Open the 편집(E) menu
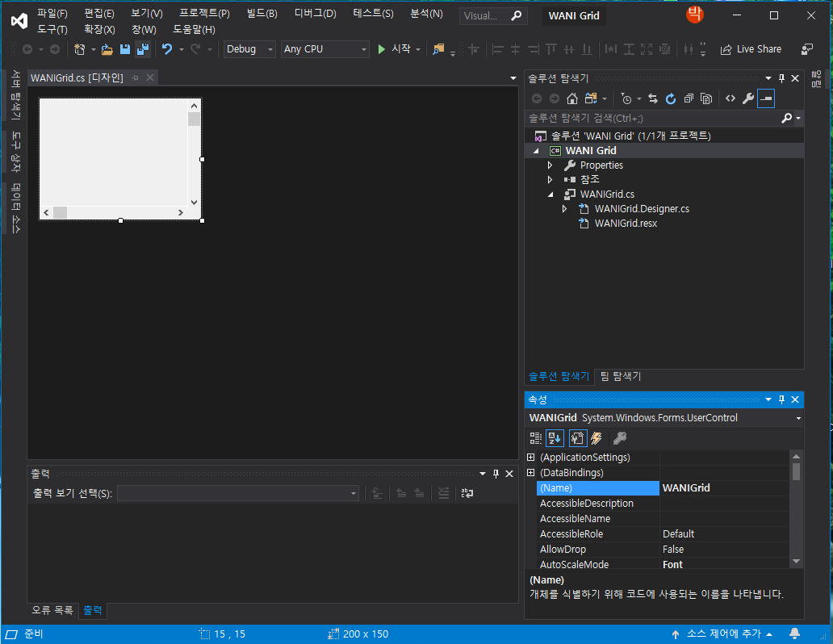 (x=98, y=13)
